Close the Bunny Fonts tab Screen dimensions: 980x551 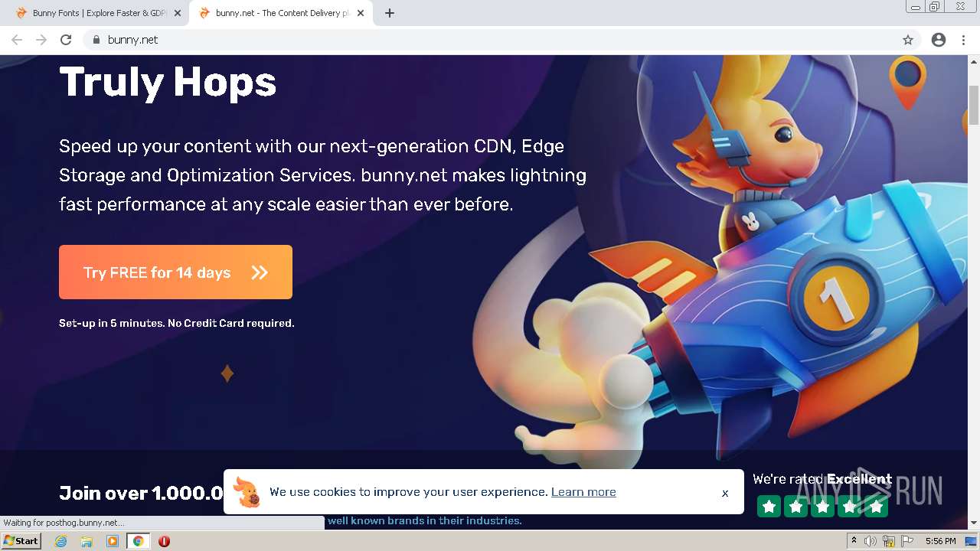tap(178, 13)
